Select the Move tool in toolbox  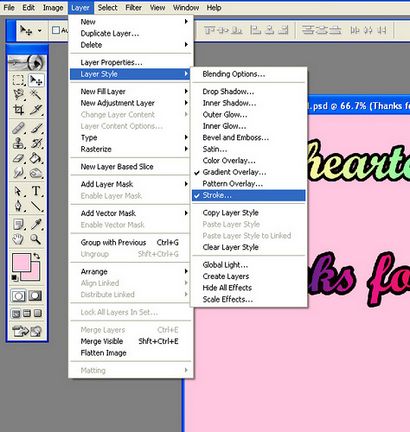click(36, 80)
